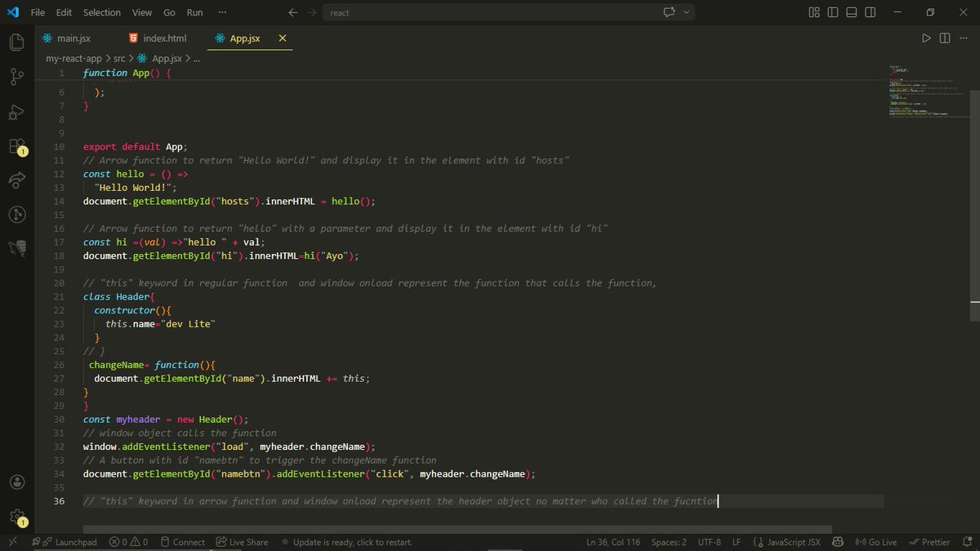Split the editor to the right

(x=945, y=38)
